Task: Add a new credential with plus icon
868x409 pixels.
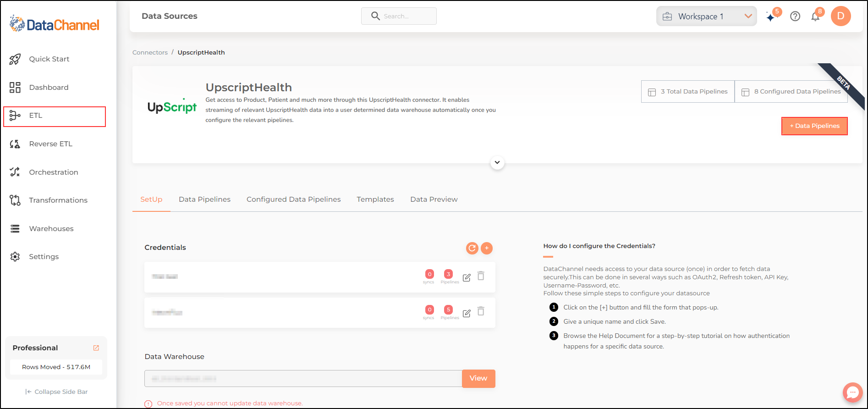Action: coord(487,248)
